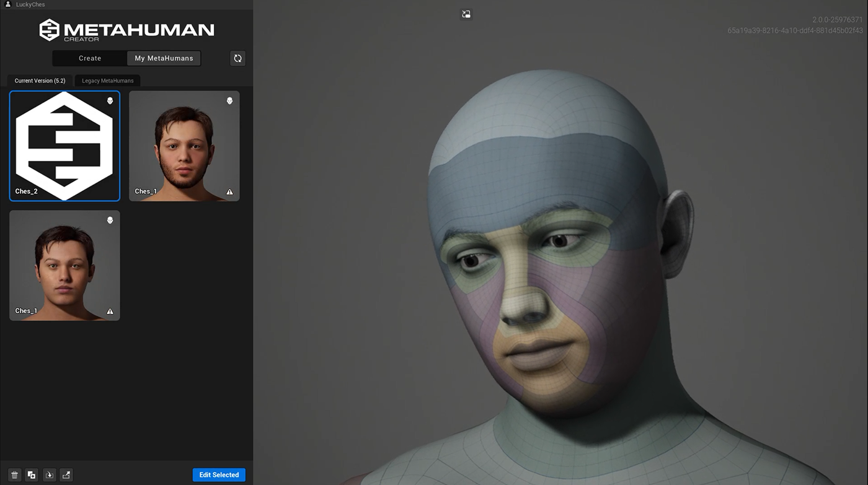Select the clean-shaven Ches_1 thumbnail in second row
Viewport: 868px width, 485px height.
pyautogui.click(x=64, y=265)
